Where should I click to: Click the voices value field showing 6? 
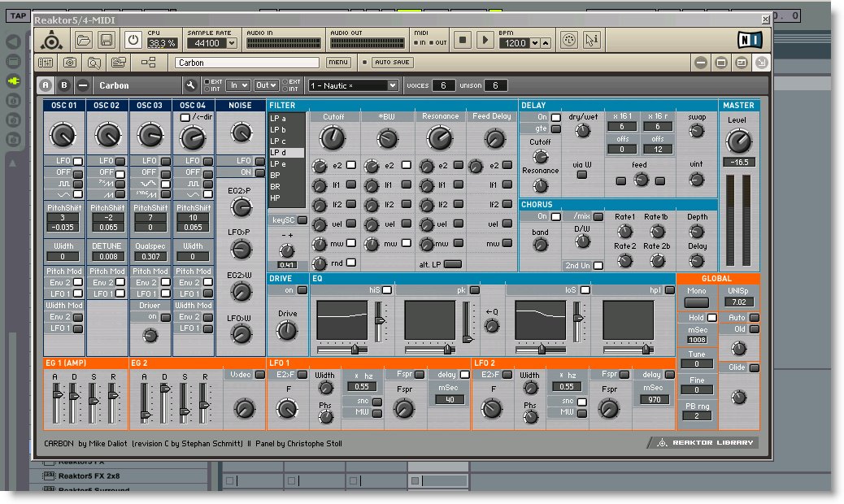[x=443, y=85]
